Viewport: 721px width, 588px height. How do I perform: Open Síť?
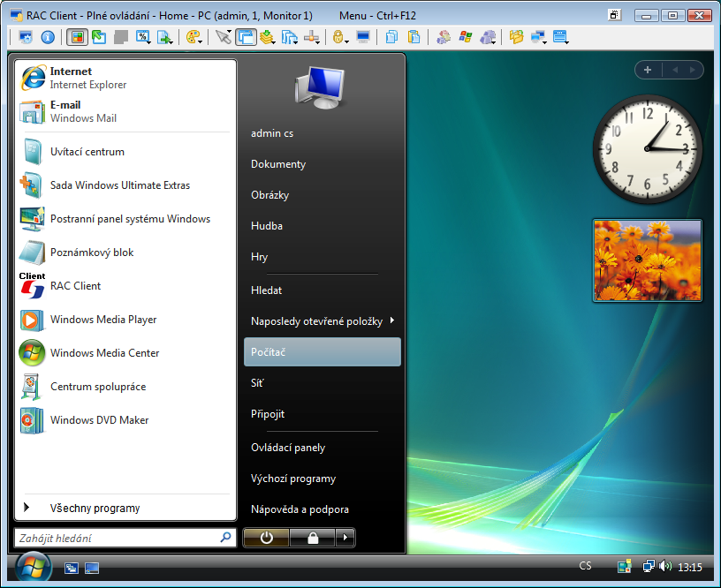point(322,382)
